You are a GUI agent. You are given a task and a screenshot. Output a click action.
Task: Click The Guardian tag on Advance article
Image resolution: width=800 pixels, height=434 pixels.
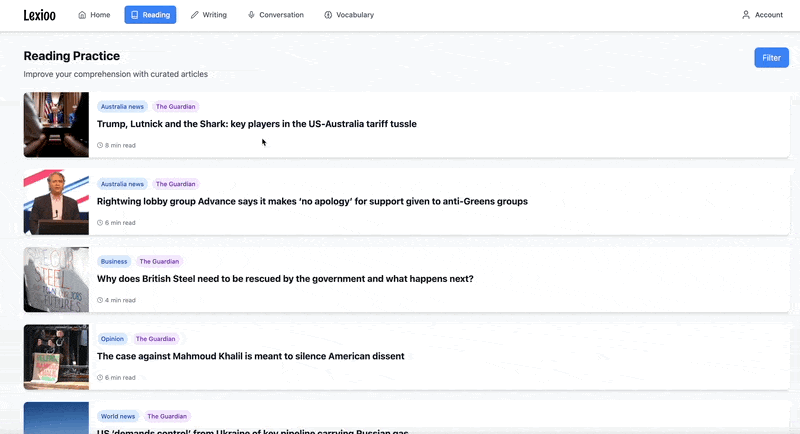(x=176, y=184)
